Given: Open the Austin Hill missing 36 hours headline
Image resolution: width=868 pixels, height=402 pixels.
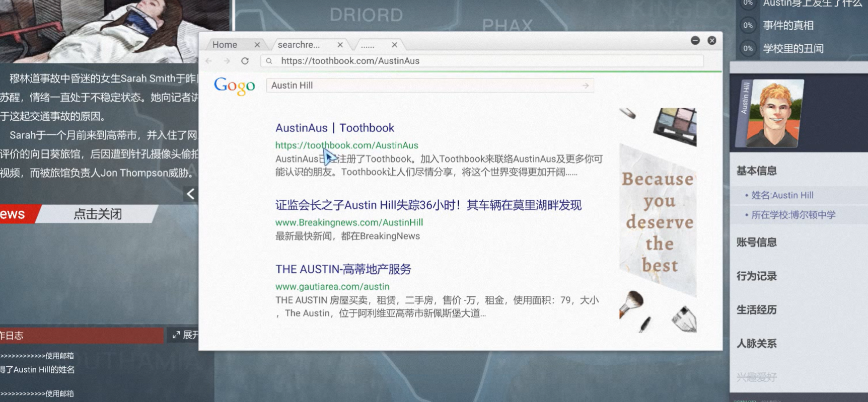Looking at the screenshot, I should (428, 205).
